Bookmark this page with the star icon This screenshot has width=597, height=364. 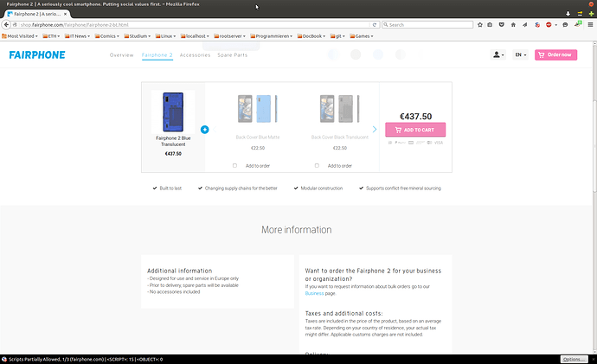tap(479, 25)
